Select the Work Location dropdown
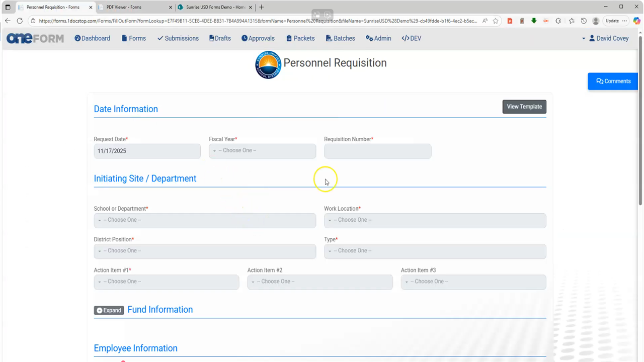This screenshot has width=644, height=362. pos(435,220)
